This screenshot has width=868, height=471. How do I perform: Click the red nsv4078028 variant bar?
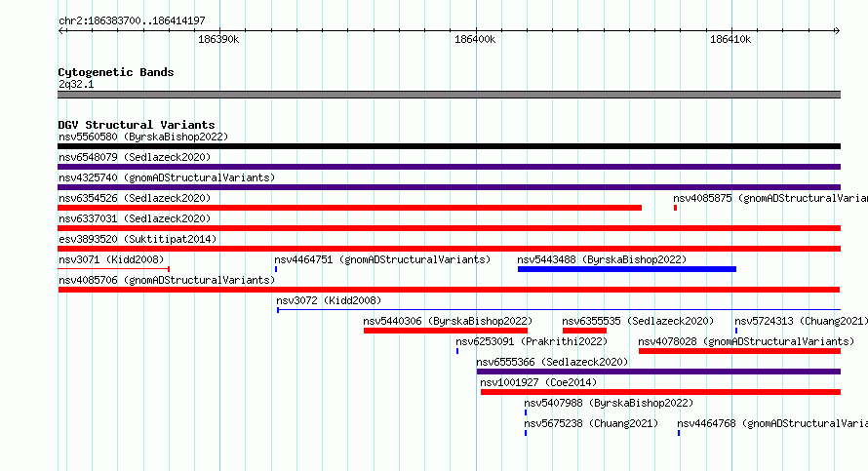[x=739, y=351]
